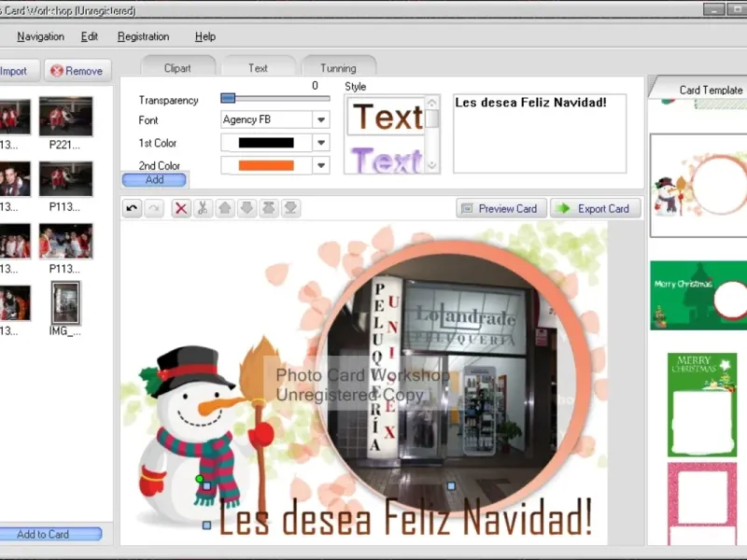Click the Transparency slider handle
This screenshot has height=560, width=747.
point(228,98)
